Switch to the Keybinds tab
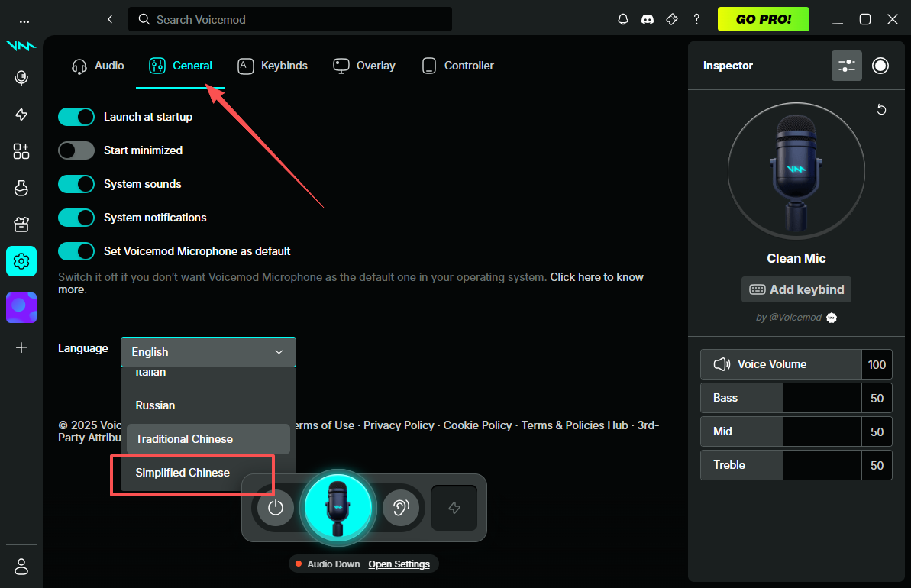 point(273,66)
